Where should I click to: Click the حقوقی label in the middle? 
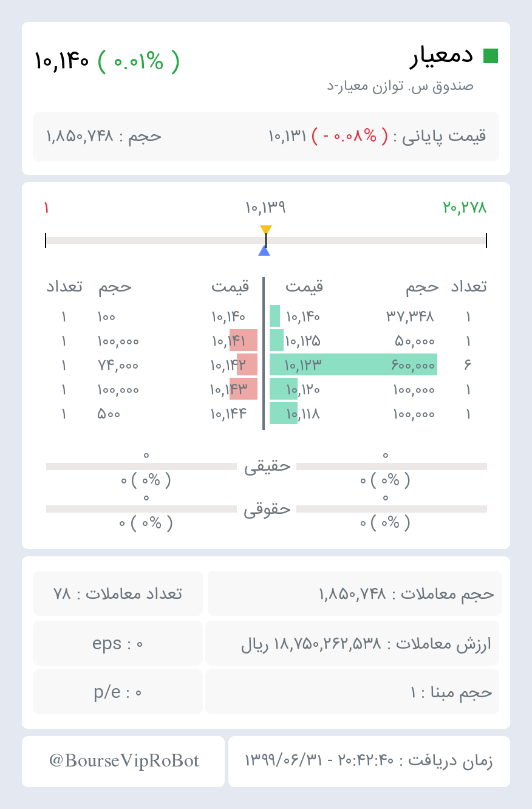(x=267, y=509)
